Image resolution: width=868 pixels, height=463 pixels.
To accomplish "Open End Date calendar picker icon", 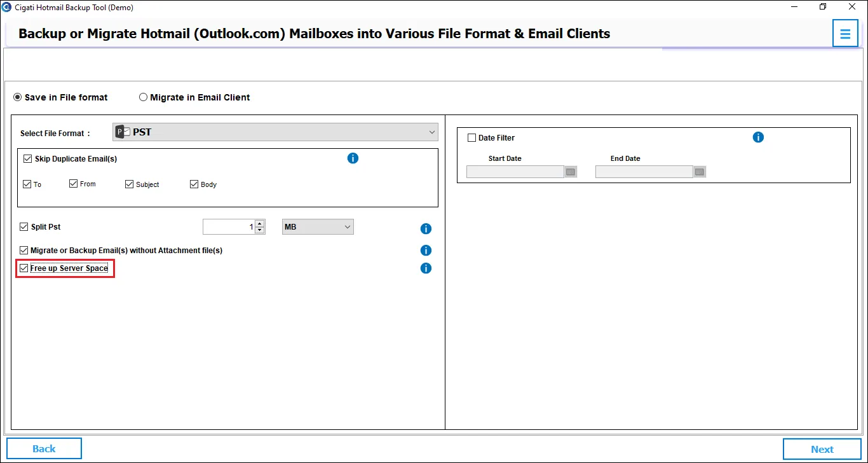I will click(x=700, y=172).
